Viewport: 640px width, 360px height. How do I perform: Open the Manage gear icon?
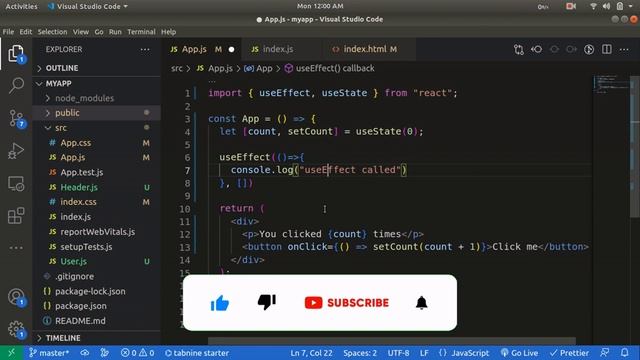click(16, 329)
